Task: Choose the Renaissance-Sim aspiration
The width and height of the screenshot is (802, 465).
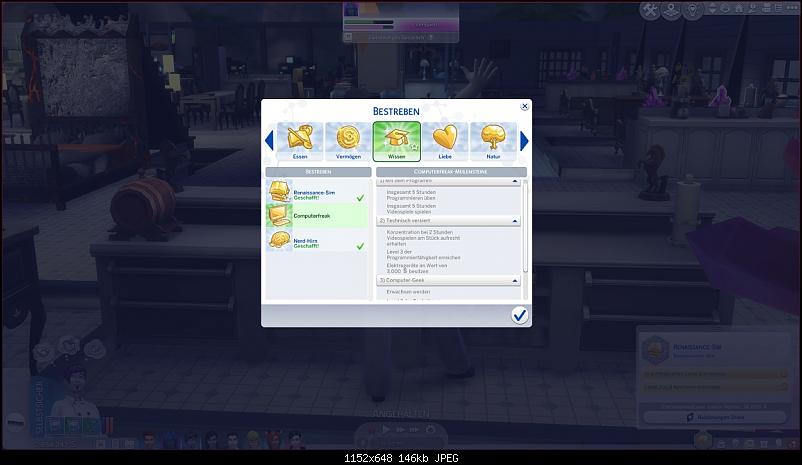Action: [317, 192]
